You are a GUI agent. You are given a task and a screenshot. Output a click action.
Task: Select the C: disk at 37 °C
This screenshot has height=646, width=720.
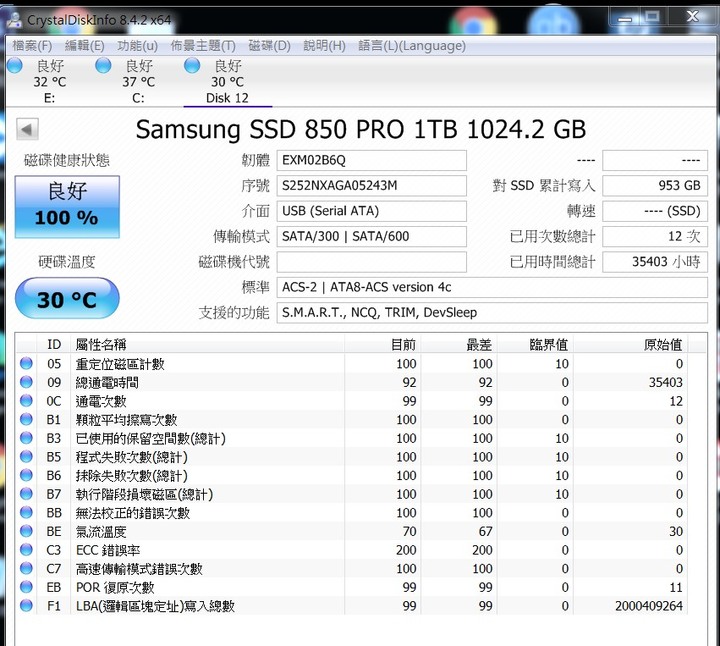(x=138, y=82)
